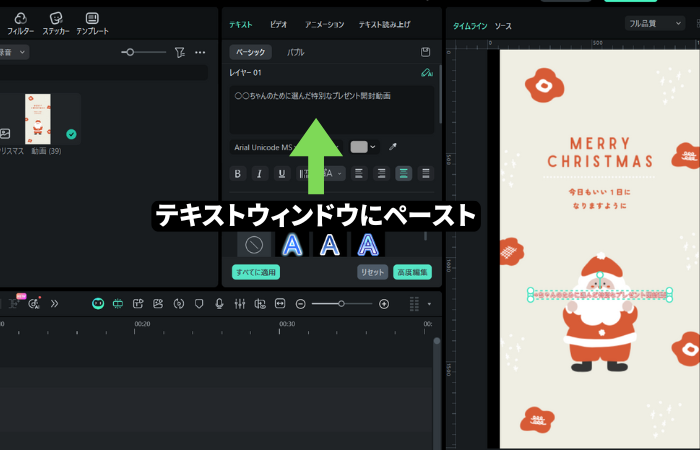Click the funnel filter icon in media panel

pyautogui.click(x=179, y=53)
